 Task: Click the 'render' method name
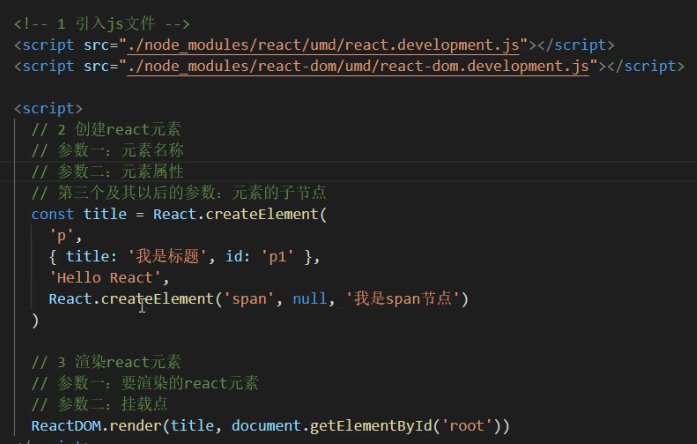136,426
